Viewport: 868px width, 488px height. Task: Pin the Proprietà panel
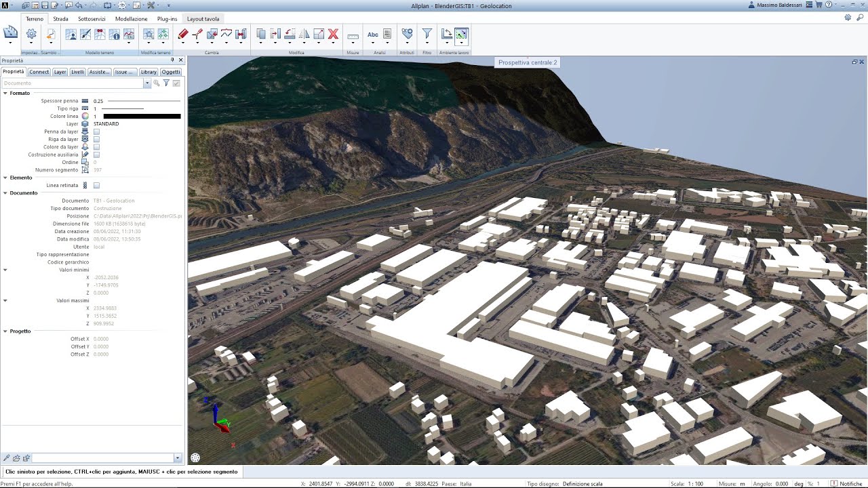172,60
